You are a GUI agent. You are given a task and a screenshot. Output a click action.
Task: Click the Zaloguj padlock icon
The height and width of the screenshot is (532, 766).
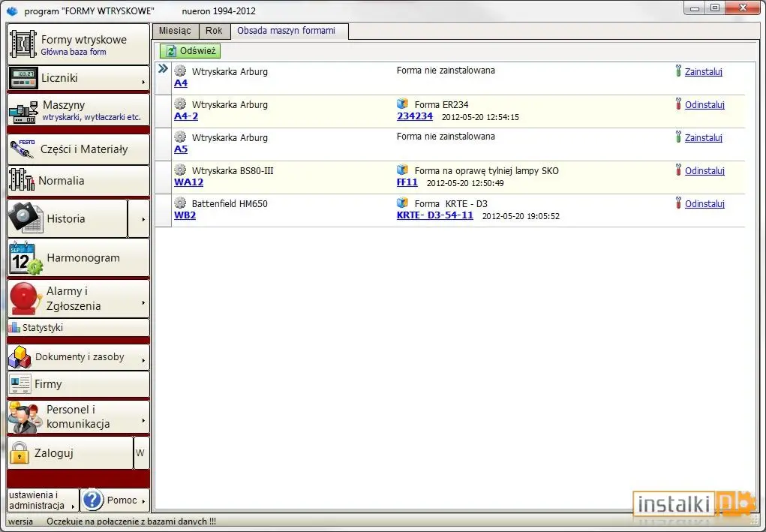[x=20, y=453]
